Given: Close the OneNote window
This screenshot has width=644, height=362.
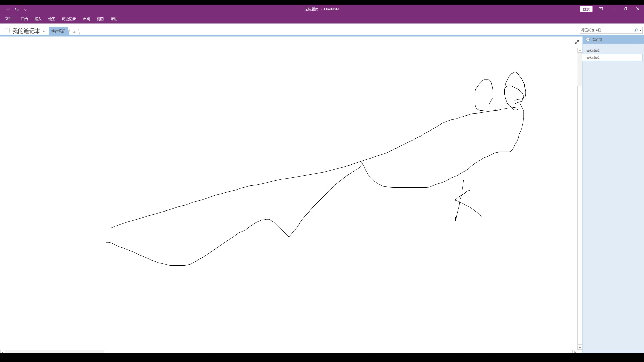Looking at the screenshot, I should coord(638,9).
